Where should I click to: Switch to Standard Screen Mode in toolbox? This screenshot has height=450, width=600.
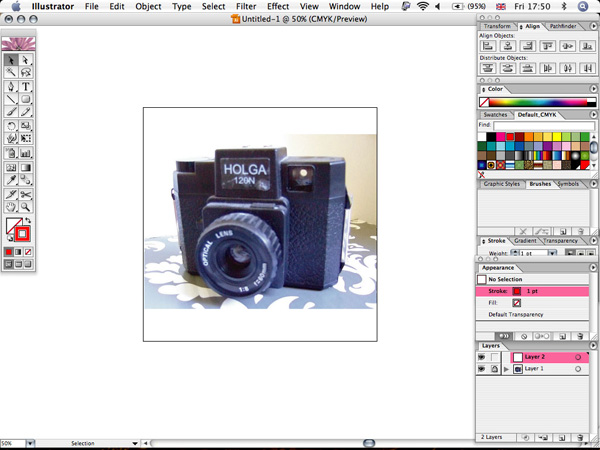pyautogui.click(x=8, y=264)
